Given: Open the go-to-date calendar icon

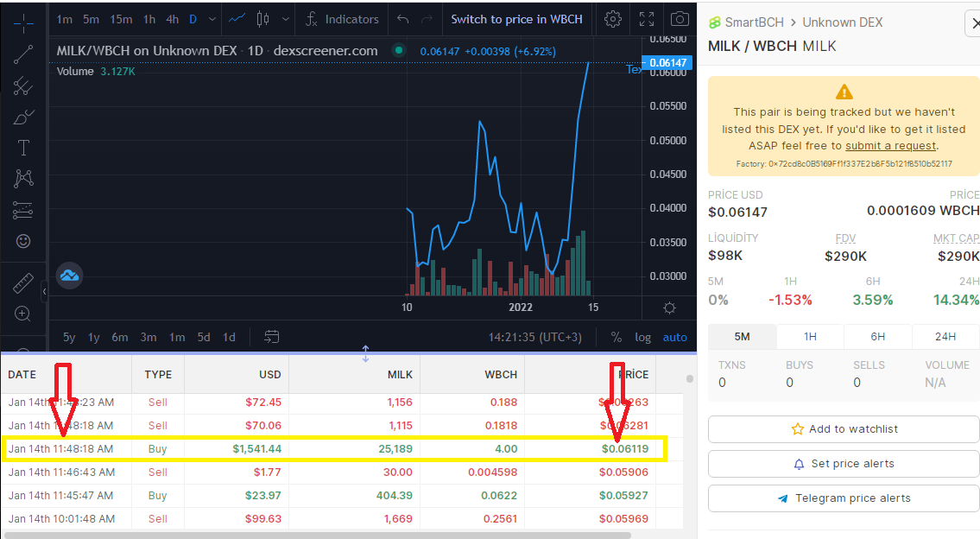Looking at the screenshot, I should tap(271, 337).
